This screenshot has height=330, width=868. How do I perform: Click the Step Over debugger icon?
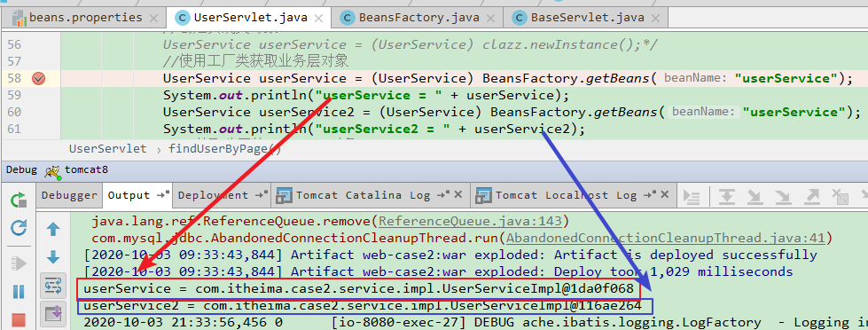726,197
